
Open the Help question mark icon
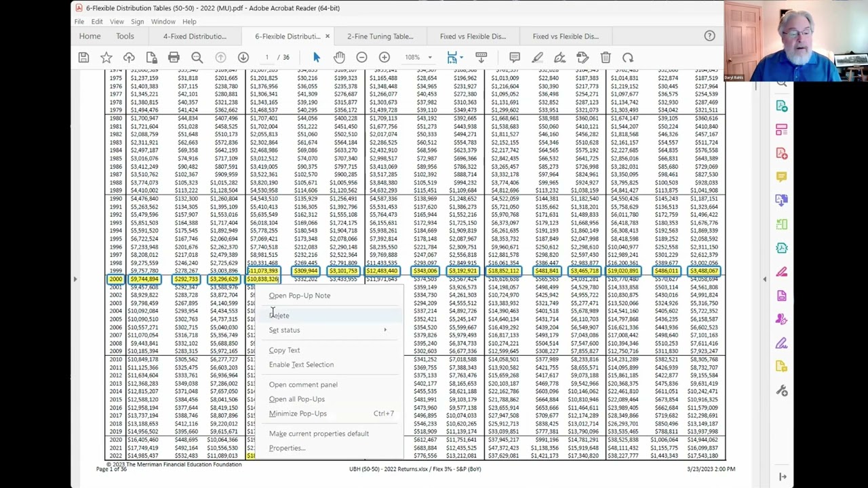click(709, 36)
